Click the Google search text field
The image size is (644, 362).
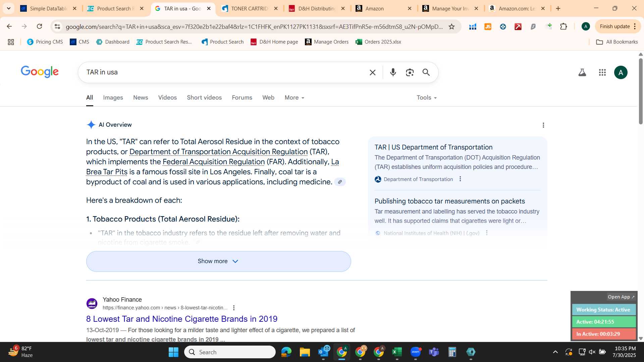point(225,72)
